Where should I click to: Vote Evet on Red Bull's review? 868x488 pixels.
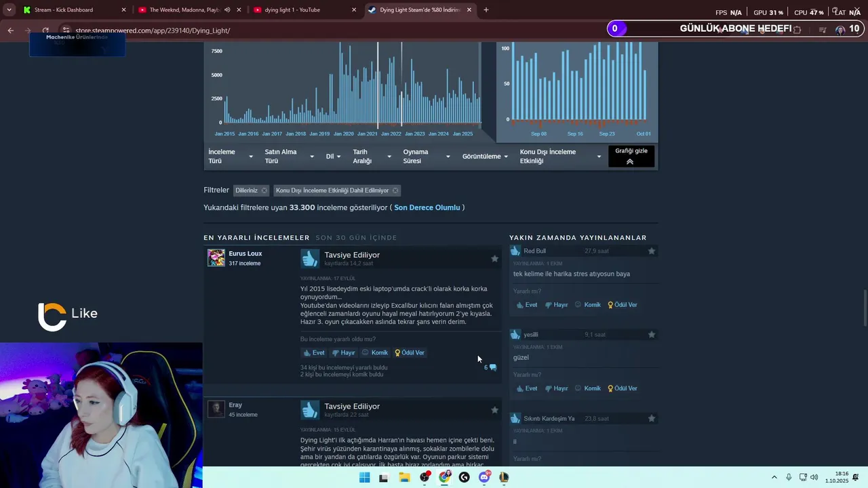click(527, 305)
